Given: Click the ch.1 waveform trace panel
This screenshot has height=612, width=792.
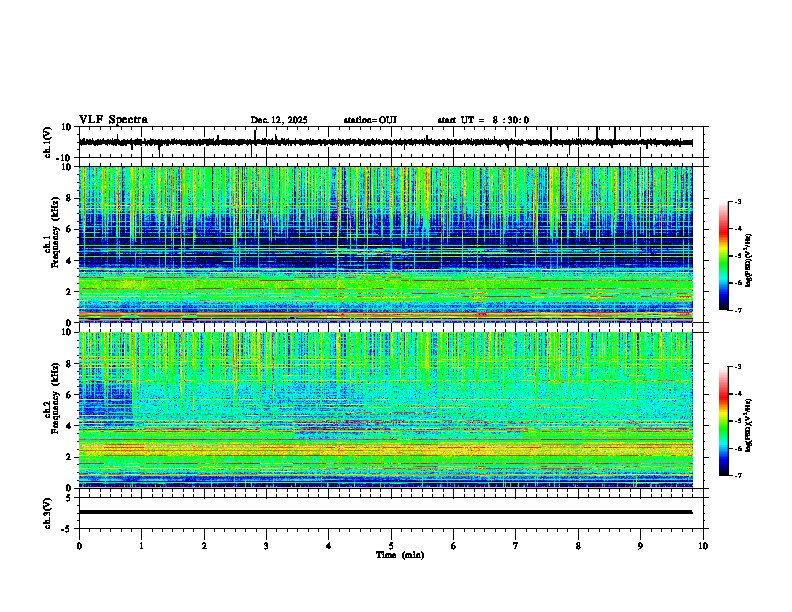Looking at the screenshot, I should (393, 142).
